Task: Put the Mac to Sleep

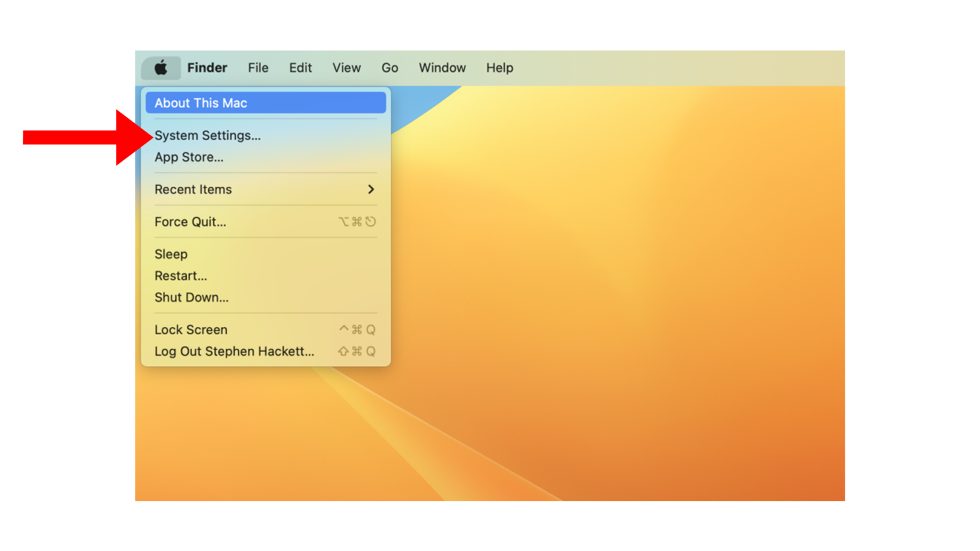Action: coord(171,254)
